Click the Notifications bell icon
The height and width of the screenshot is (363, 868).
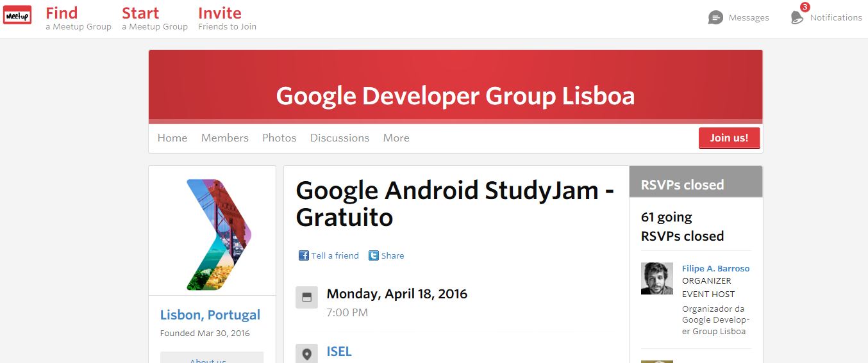click(x=797, y=17)
